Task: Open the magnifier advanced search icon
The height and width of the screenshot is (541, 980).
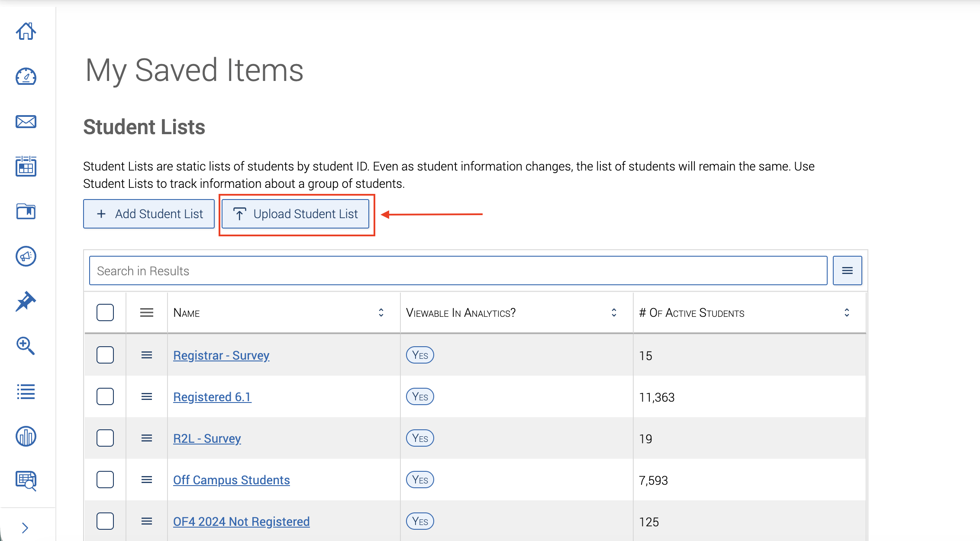Action: tap(26, 346)
